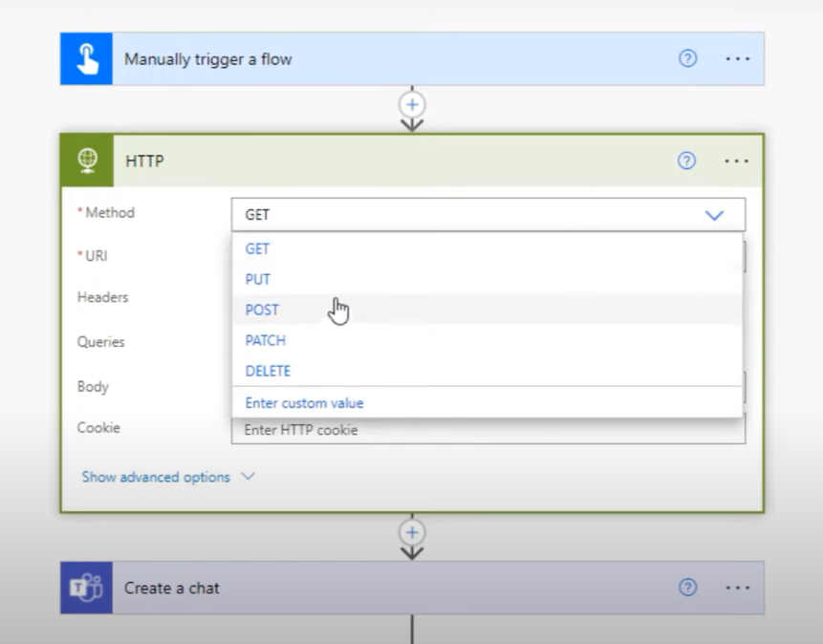Click the manual trigger hand icon
Screen dimensions: 823x644
click(x=87, y=59)
